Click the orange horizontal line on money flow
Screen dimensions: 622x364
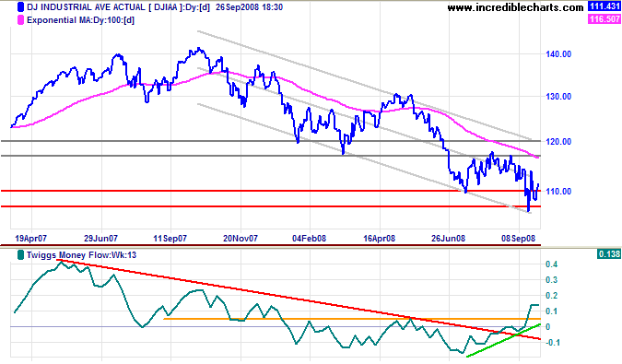352,319
